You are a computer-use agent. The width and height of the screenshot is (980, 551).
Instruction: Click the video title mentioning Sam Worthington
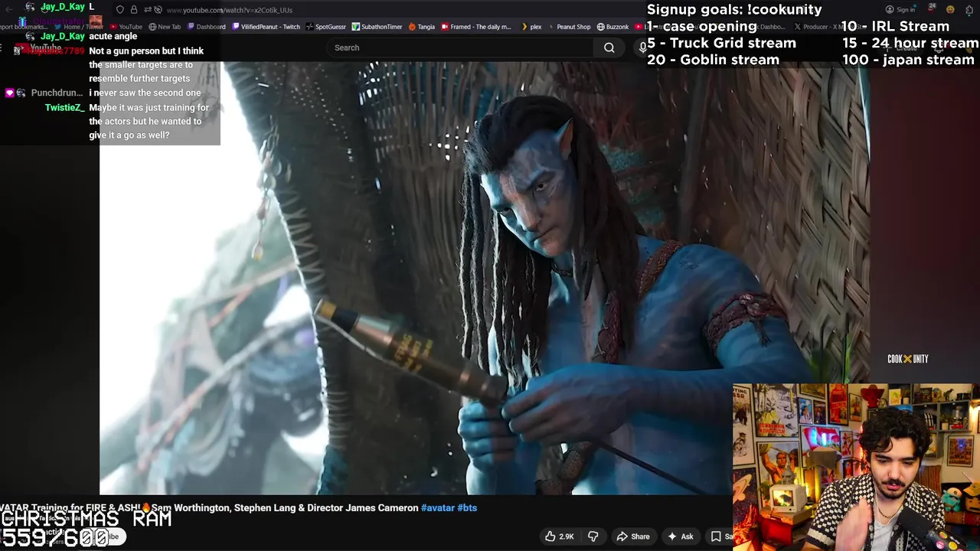click(210, 507)
